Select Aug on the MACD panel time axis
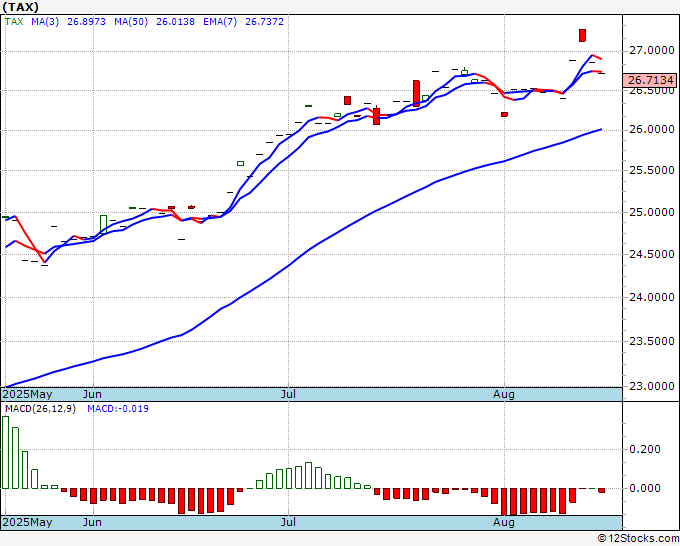 [504, 522]
